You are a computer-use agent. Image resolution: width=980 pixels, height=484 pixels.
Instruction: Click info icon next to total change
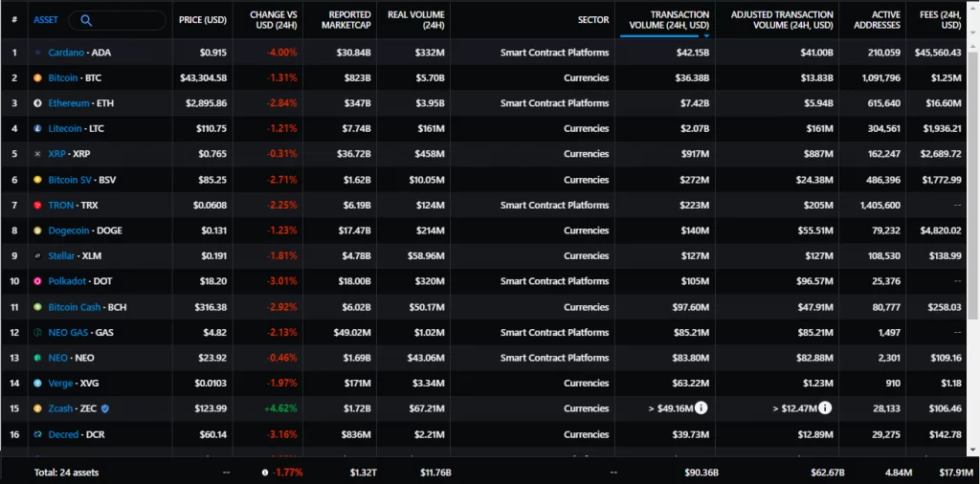click(x=266, y=473)
